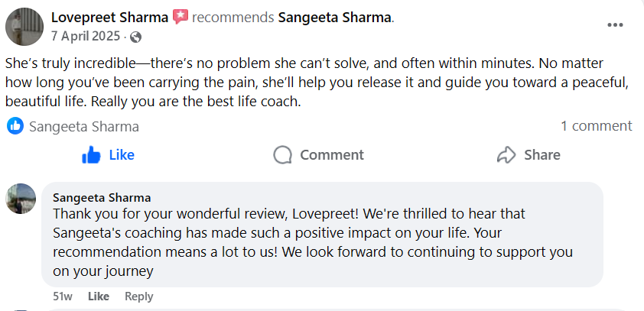This screenshot has width=644, height=311.
Task: Open Lovepreet Sharma's profile name link
Action: (x=110, y=17)
